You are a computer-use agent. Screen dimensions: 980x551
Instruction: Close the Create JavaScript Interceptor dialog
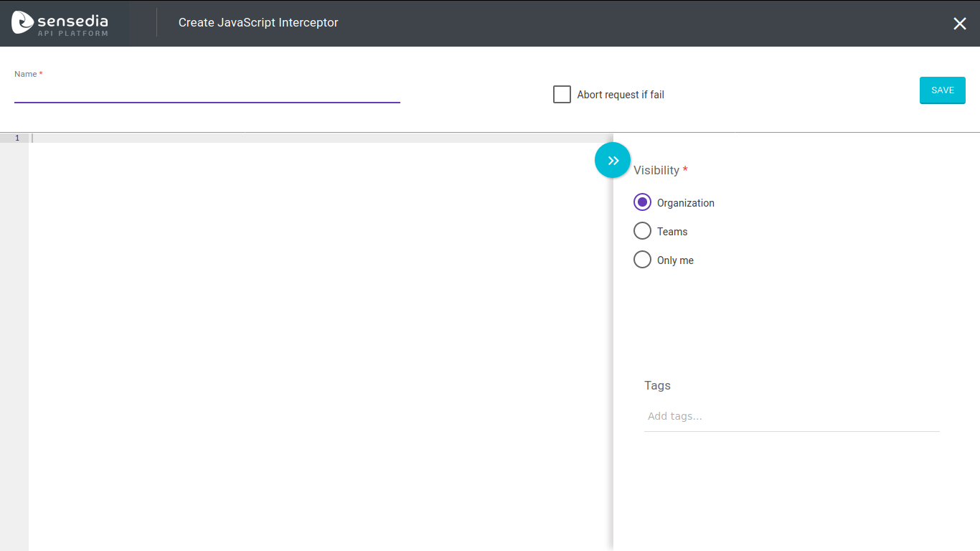(x=960, y=23)
